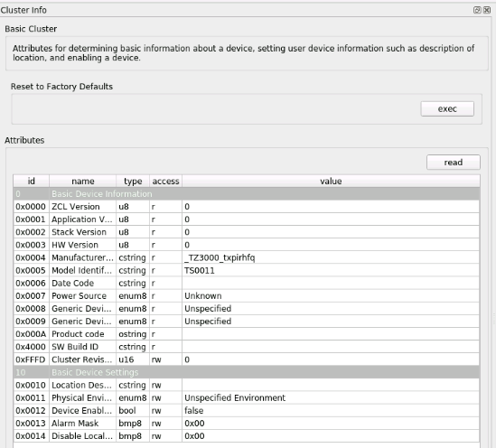Select the Alarm Mask attribute row

pyautogui.click(x=247, y=424)
